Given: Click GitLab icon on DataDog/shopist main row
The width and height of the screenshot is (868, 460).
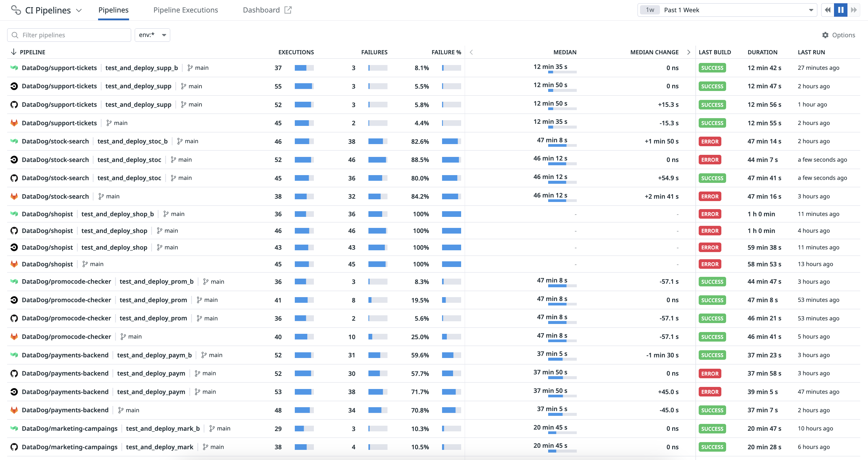Looking at the screenshot, I should (x=14, y=264).
